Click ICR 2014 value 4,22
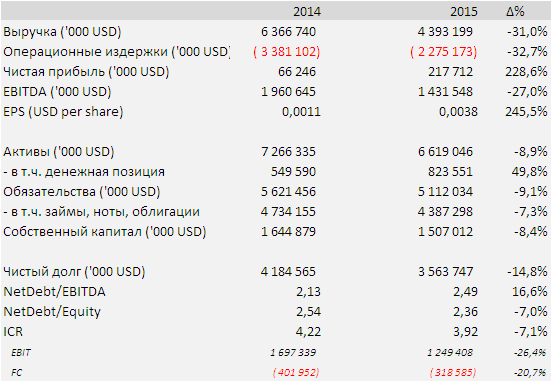The width and height of the screenshot is (552, 382). (x=308, y=332)
